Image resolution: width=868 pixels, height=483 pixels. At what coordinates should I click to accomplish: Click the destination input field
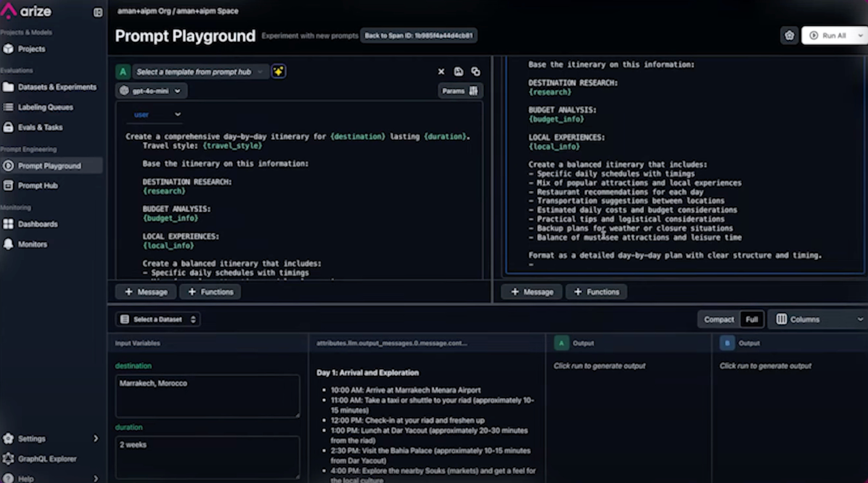point(207,395)
